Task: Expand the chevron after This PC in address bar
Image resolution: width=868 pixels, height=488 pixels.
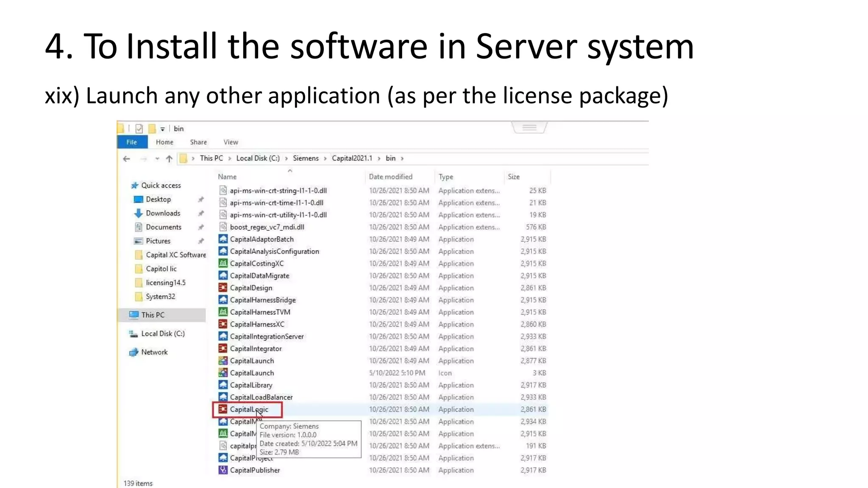Action: (x=230, y=158)
